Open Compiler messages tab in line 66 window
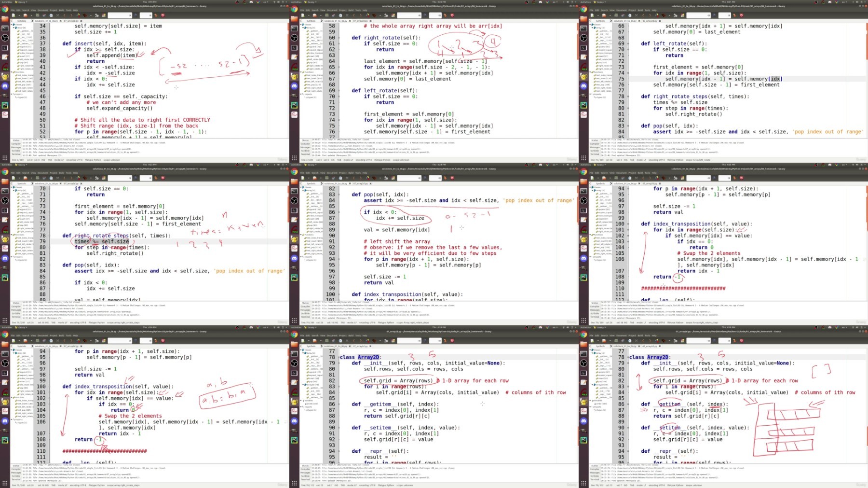868x488 pixels. pos(595,144)
